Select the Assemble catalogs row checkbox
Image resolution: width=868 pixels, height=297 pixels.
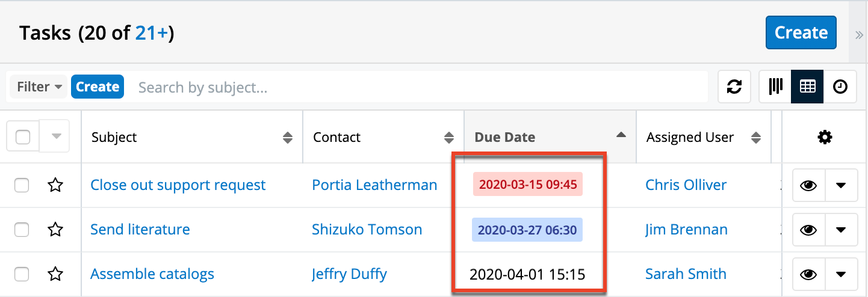point(22,275)
